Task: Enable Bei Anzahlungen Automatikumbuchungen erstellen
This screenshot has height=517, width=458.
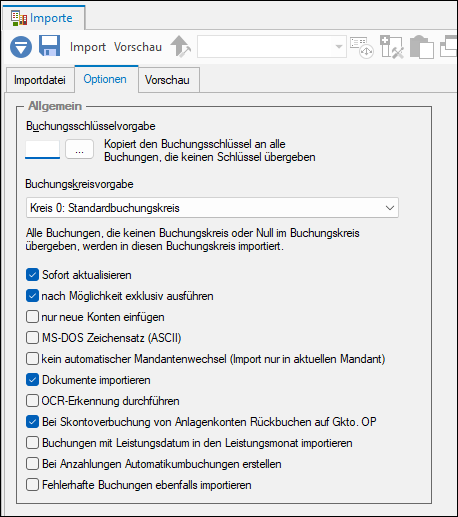Action: [x=32, y=464]
